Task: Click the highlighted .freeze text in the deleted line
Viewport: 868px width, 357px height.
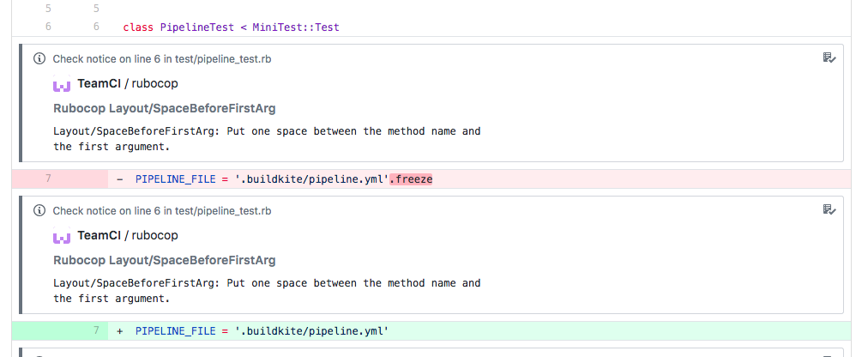Action: [411, 178]
